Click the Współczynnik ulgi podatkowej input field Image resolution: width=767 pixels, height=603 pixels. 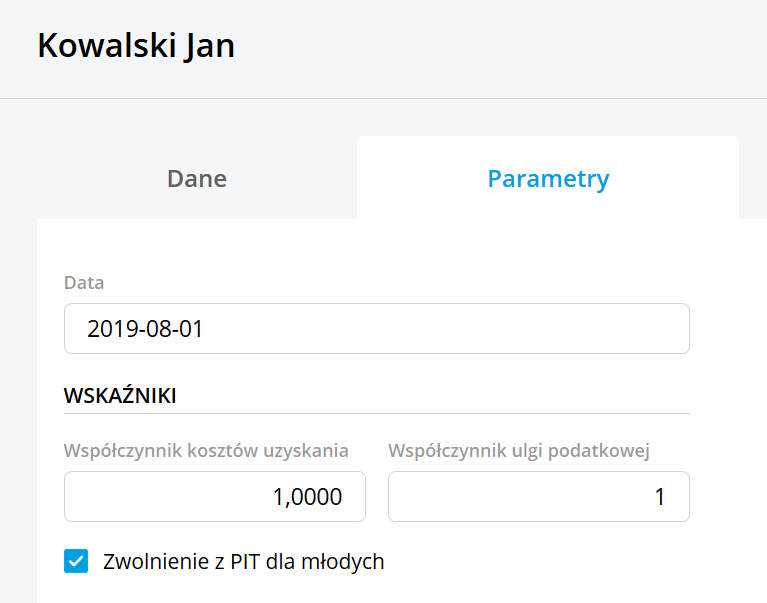click(x=538, y=496)
